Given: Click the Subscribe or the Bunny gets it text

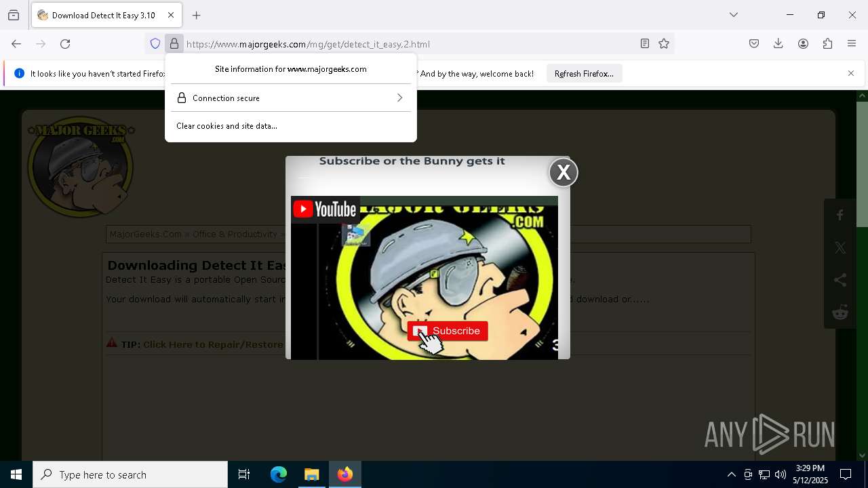Looking at the screenshot, I should pyautogui.click(x=412, y=161).
